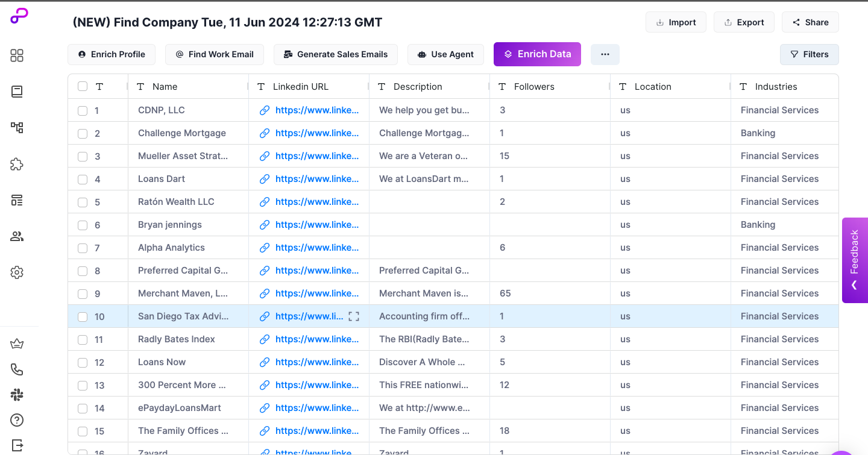Open the three-dots more options menu
Image resolution: width=868 pixels, height=455 pixels.
(605, 54)
